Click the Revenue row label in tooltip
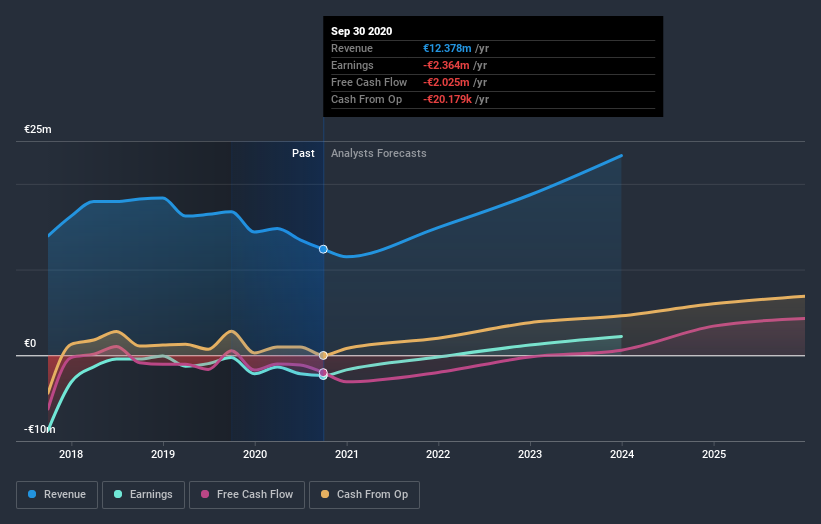Screen dimensions: 821x524 [x=352, y=48]
